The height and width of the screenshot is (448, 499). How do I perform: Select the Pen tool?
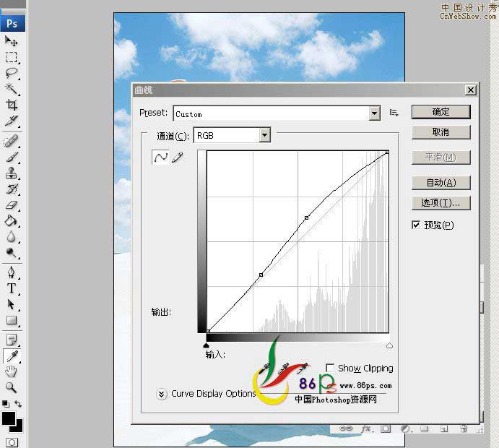click(12, 272)
